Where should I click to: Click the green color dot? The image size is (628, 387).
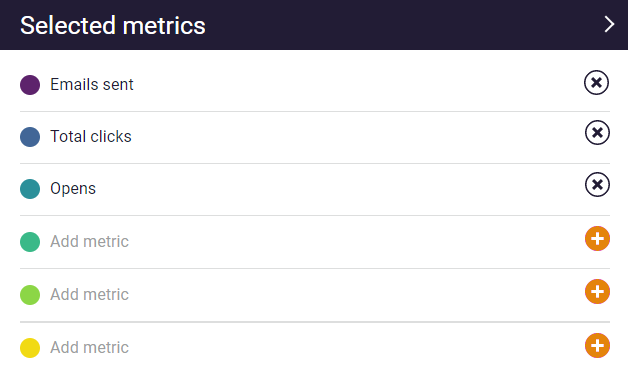(x=30, y=242)
